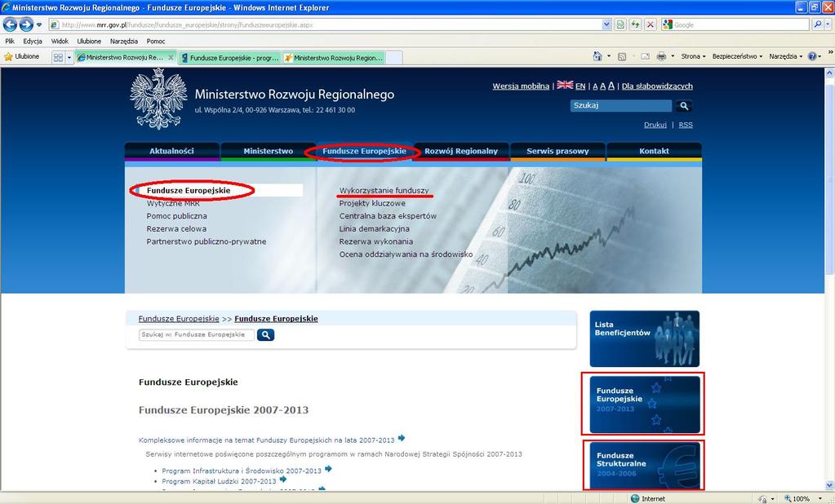Switch to the third tab Ministerstwo Rozwoju Region...
This screenshot has height=504, width=835.
point(333,57)
